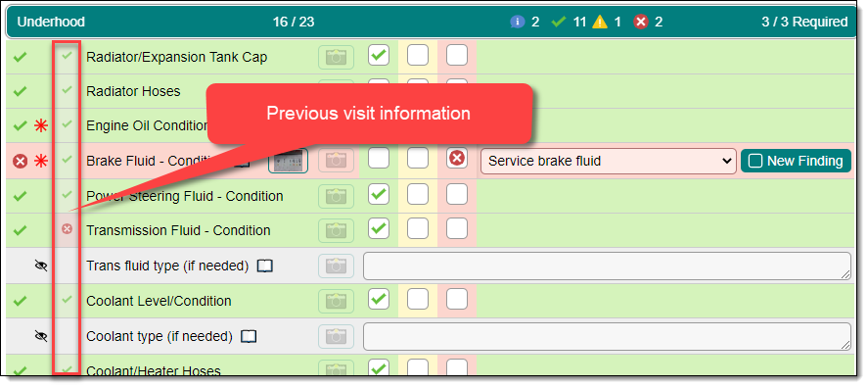The image size is (868, 387).
Task: Toggle red failed mark for Brake Fluid
Action: [457, 158]
